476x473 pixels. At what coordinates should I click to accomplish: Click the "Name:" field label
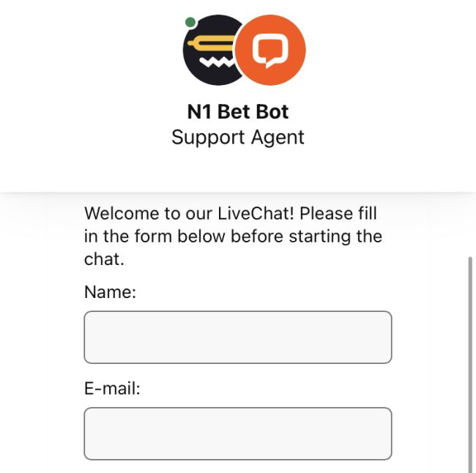pyautogui.click(x=111, y=292)
